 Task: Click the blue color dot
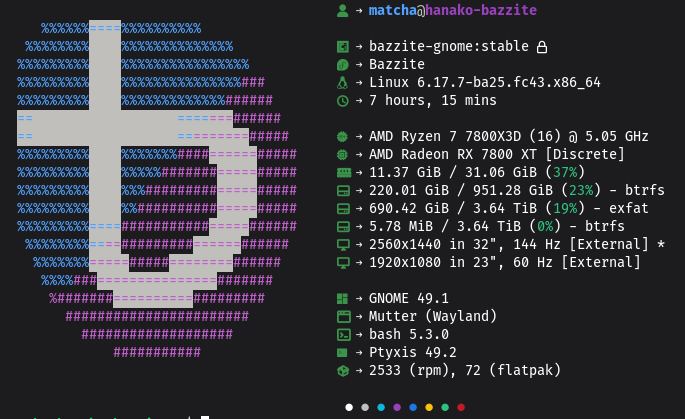pyautogui.click(x=413, y=407)
